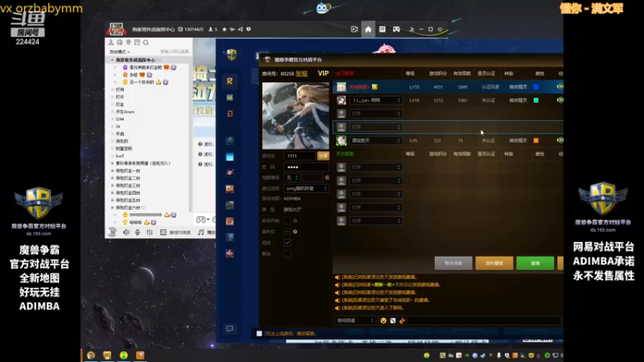Select the light blue game icon in sidebar

point(229,157)
